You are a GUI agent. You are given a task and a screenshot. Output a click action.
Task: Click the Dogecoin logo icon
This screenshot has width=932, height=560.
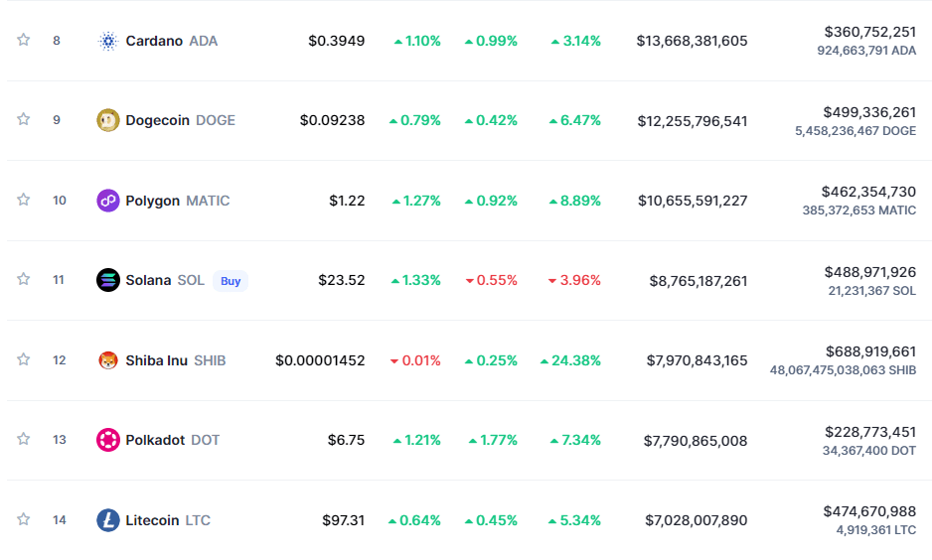click(x=108, y=120)
